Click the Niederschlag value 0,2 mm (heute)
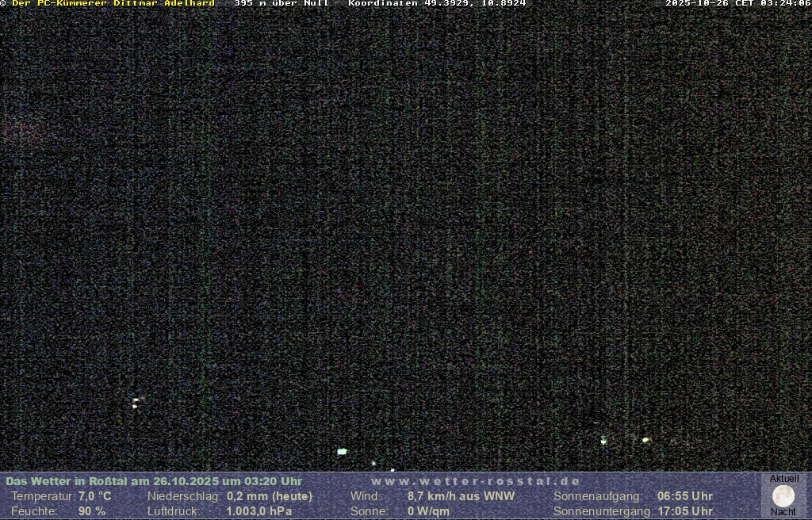The image size is (812, 520). (x=270, y=496)
